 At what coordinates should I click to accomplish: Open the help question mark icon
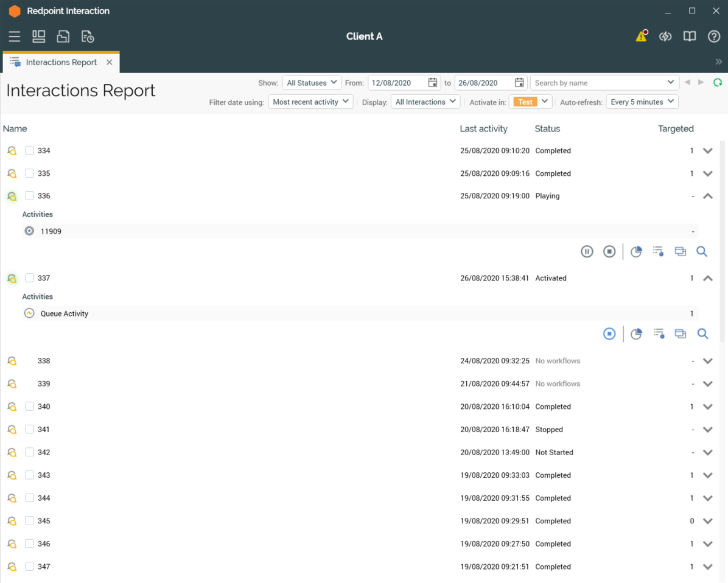point(714,37)
